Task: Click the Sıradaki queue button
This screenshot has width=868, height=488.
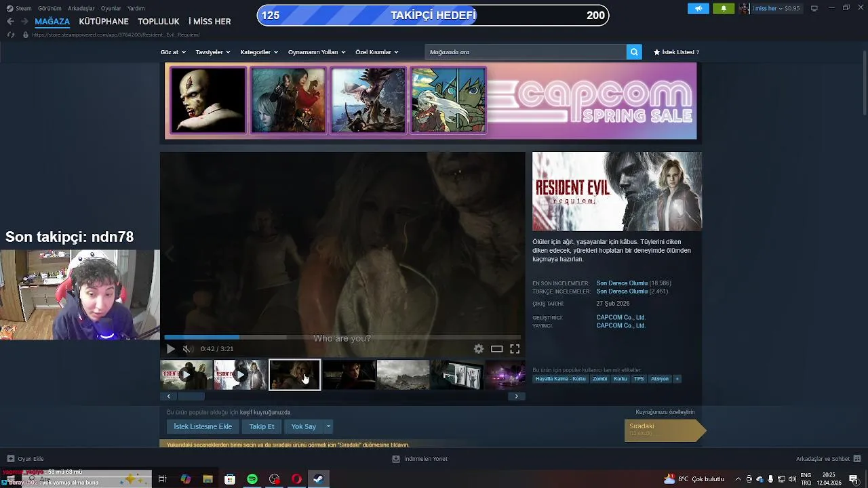Action: [665, 430]
